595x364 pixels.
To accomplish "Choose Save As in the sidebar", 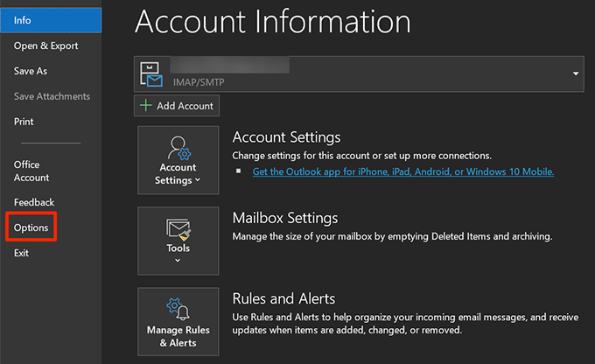I will [31, 71].
